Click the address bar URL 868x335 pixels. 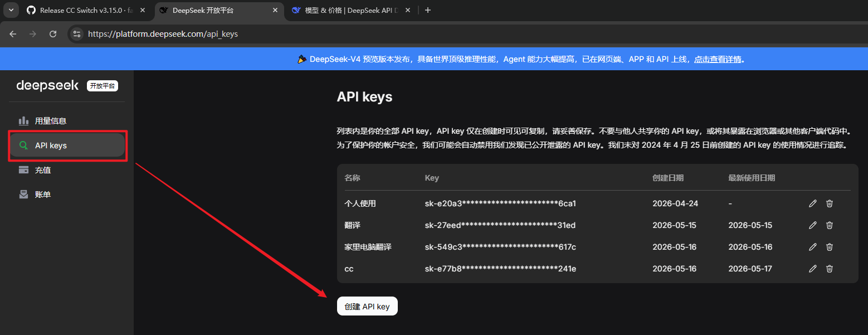[163, 34]
